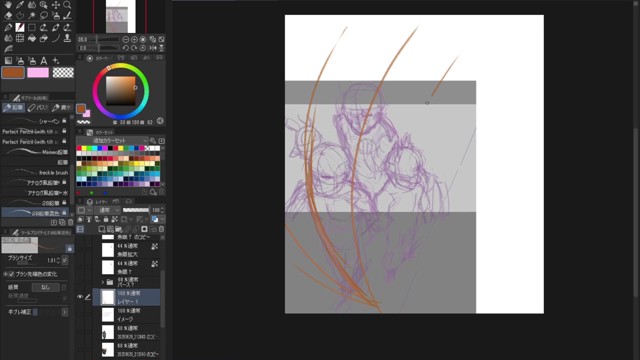The image size is (640, 360).
Task: Select the Text (A) tool
Action: [44, 61]
